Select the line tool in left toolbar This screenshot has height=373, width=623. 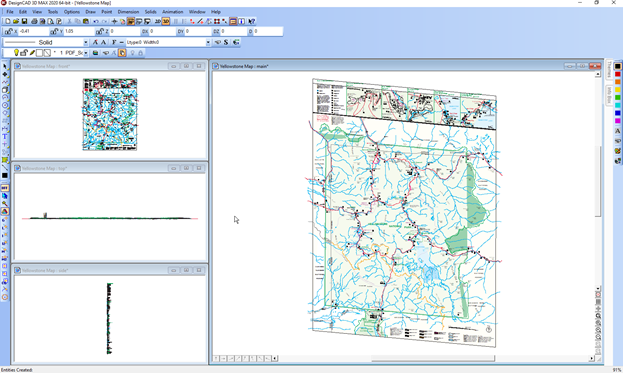pos(5,168)
